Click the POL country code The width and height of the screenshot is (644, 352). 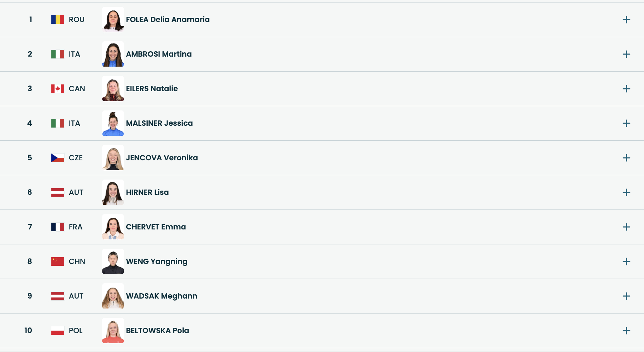coord(76,331)
